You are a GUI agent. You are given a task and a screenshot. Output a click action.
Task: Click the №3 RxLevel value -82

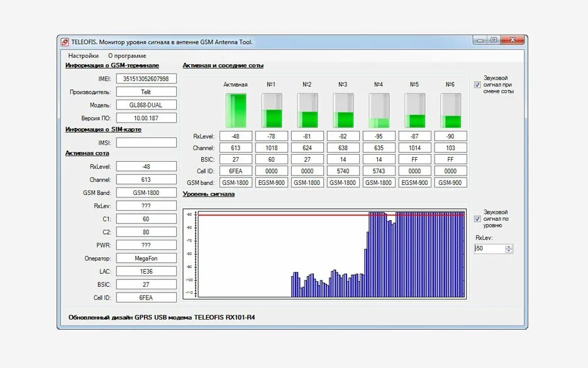coord(343,136)
